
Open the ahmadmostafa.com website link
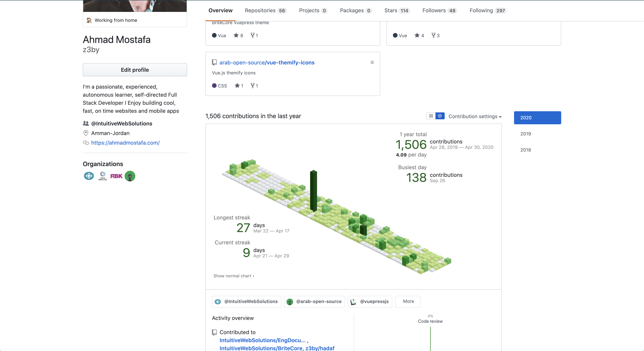pos(125,143)
